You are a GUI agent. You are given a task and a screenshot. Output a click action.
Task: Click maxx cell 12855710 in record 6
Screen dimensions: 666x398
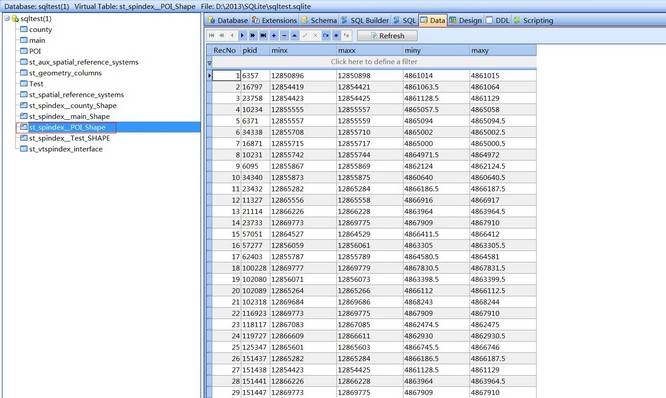[x=370, y=132]
